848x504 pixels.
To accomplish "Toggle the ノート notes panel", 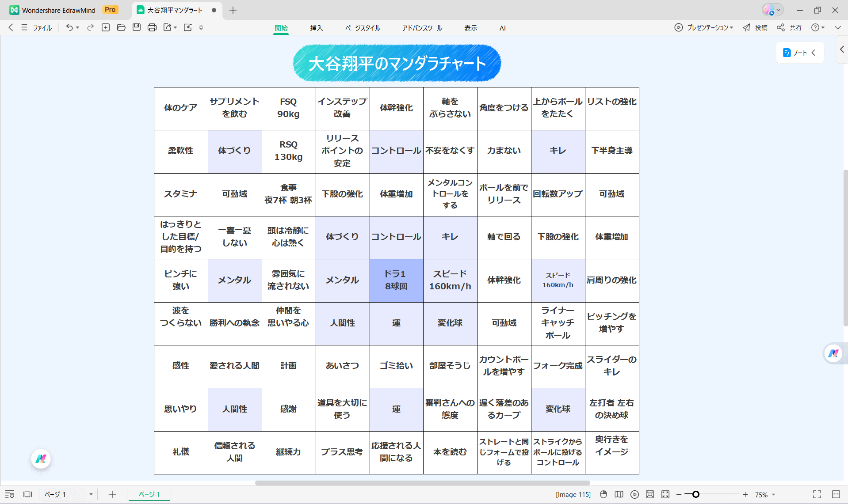I will tap(800, 53).
